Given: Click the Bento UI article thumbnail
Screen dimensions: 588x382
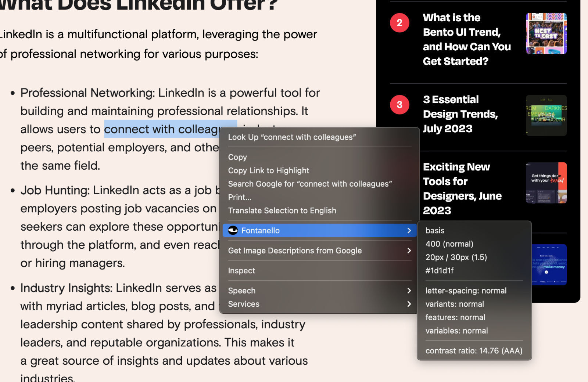Looking at the screenshot, I should [x=546, y=33].
